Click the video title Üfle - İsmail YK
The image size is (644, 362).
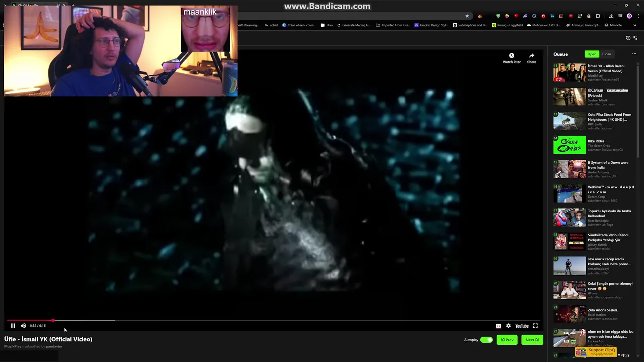48,339
